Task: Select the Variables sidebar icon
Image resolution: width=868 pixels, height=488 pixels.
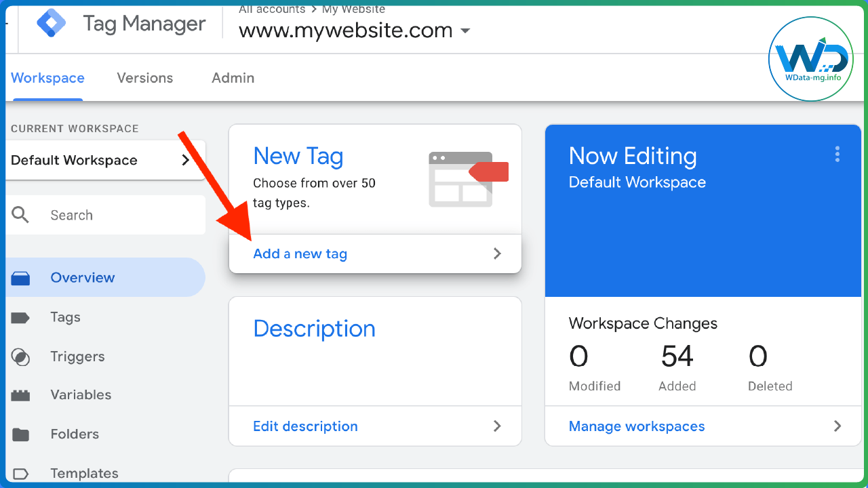Action: pyautogui.click(x=20, y=394)
